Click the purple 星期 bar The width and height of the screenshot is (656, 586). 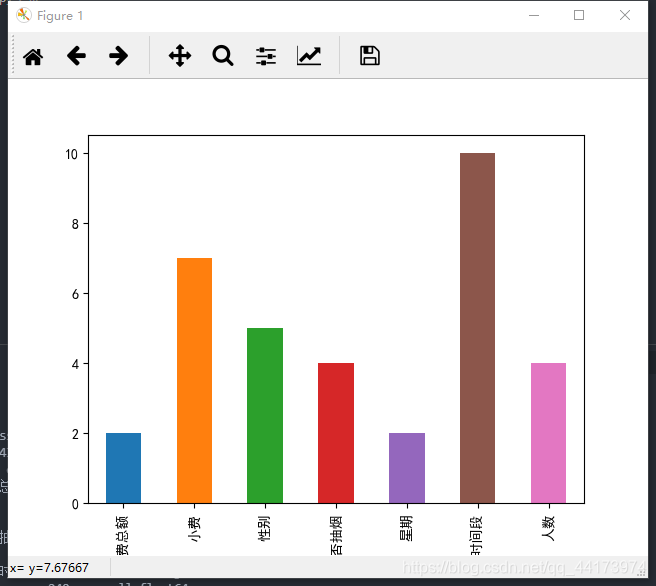coord(407,468)
